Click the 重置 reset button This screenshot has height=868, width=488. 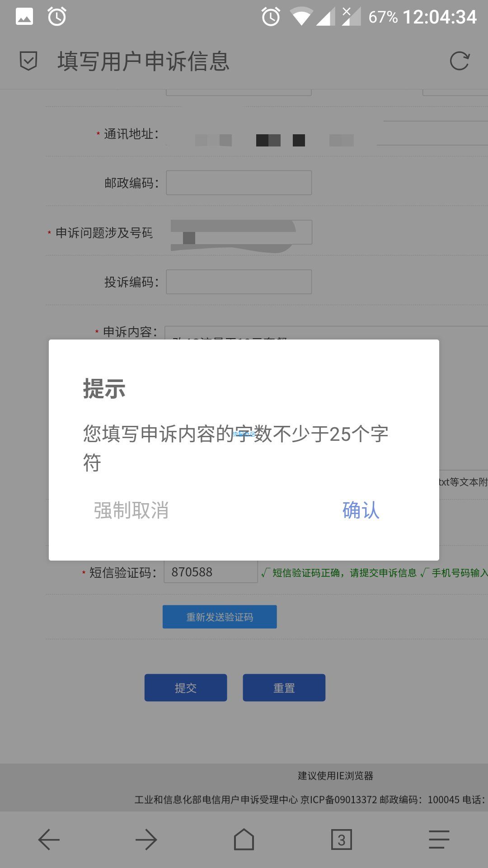[284, 688]
